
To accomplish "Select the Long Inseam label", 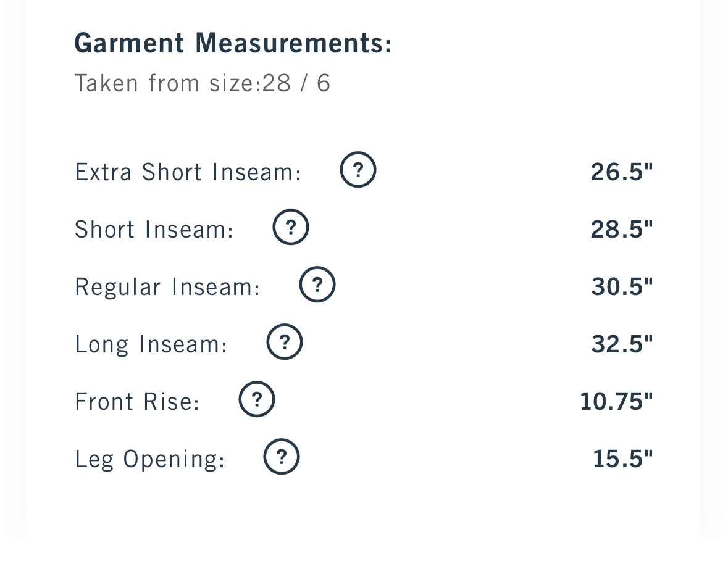I will pyautogui.click(x=151, y=344).
